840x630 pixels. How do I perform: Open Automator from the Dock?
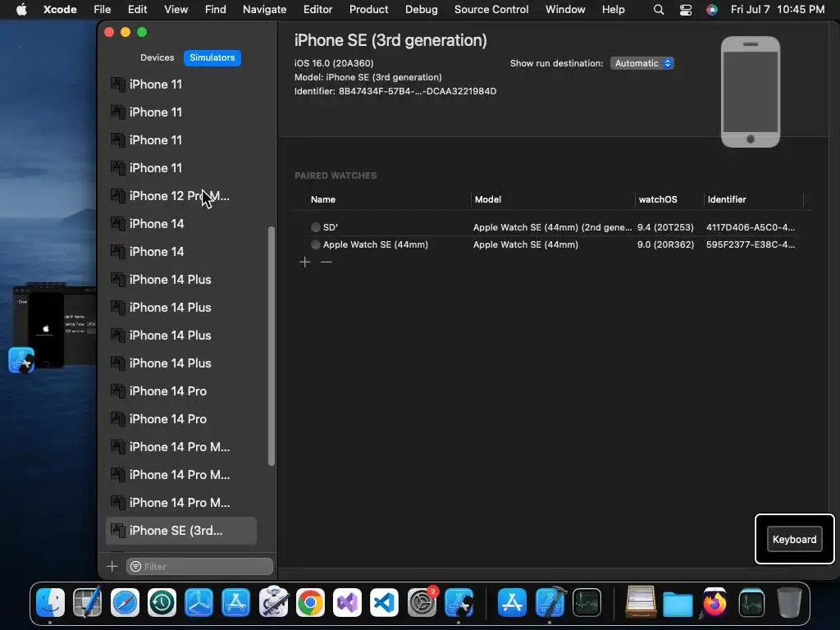click(x=273, y=603)
